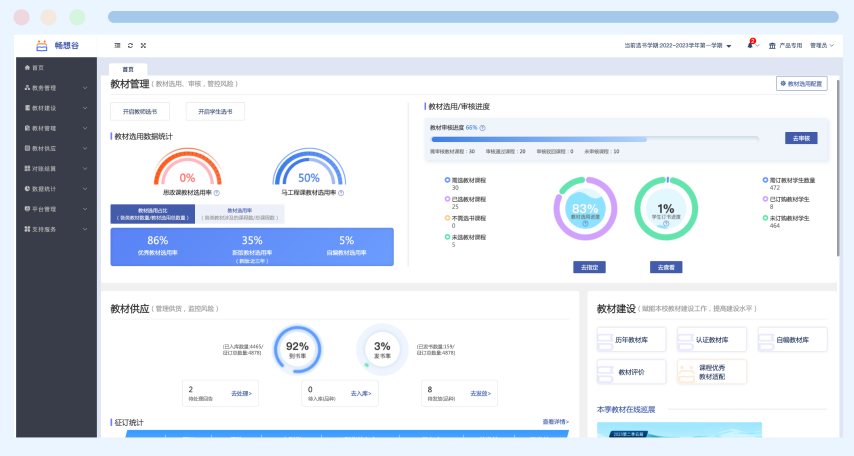
Task: Click help icon next to 教材审核进度 66%
Action: tap(483, 128)
